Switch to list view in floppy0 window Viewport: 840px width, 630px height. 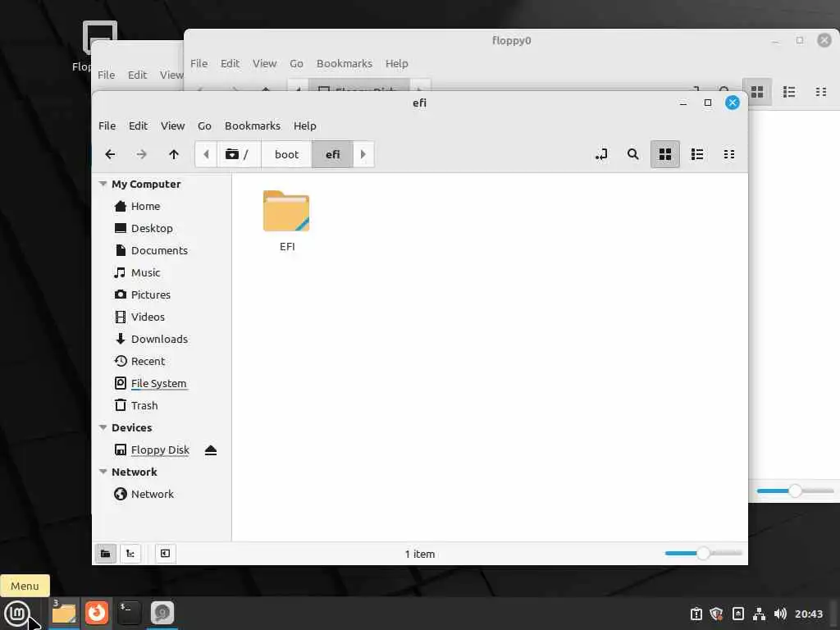point(789,92)
